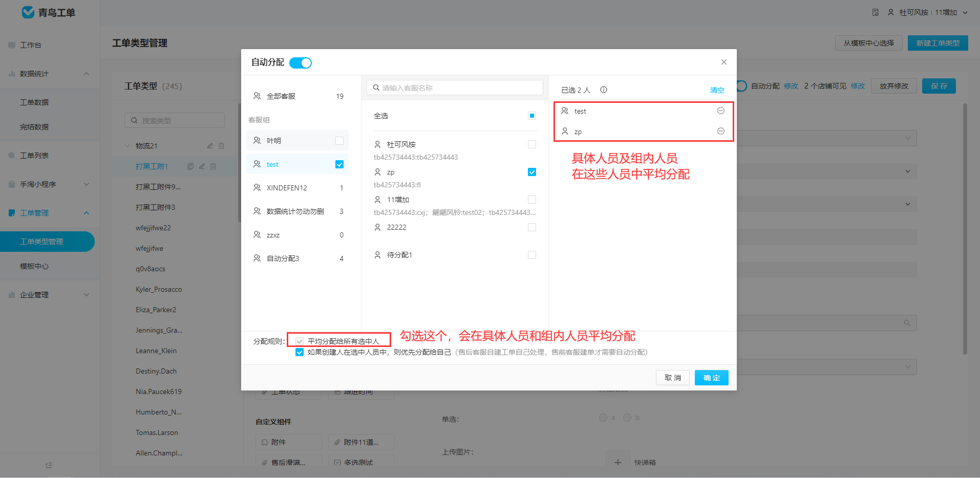Viewport: 980px width, 478px height.
Task: Click the search icon in background form field
Action: [x=907, y=323]
